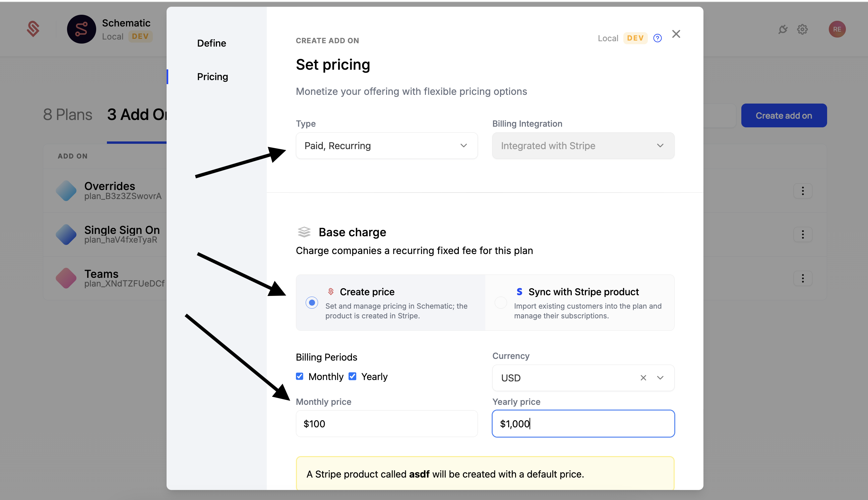Click the Create add on button

click(784, 115)
